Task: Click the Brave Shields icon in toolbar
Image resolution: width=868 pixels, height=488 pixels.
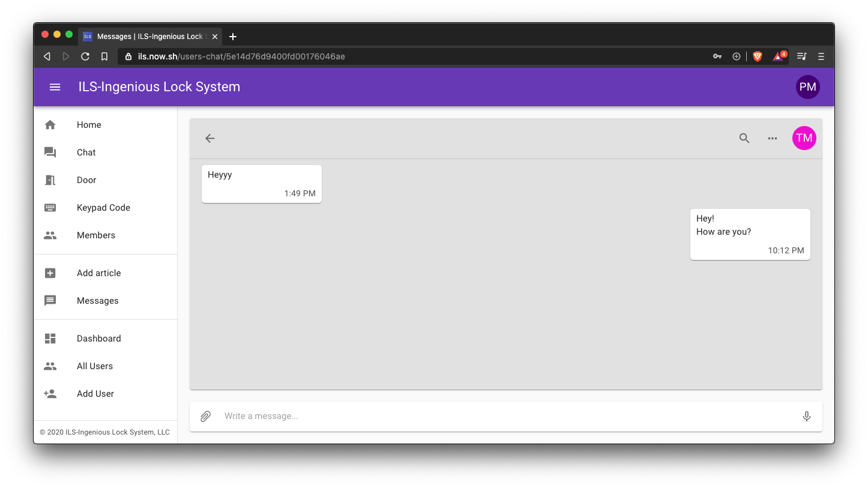Action: (x=758, y=56)
